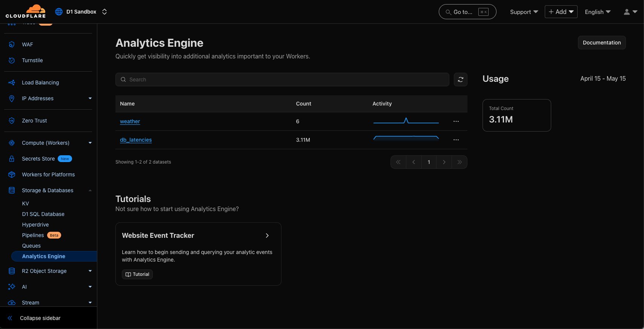Screen dimensions: 644x329
Task: Click the Website Event Tracker chevron arrow
Action: click(x=267, y=236)
